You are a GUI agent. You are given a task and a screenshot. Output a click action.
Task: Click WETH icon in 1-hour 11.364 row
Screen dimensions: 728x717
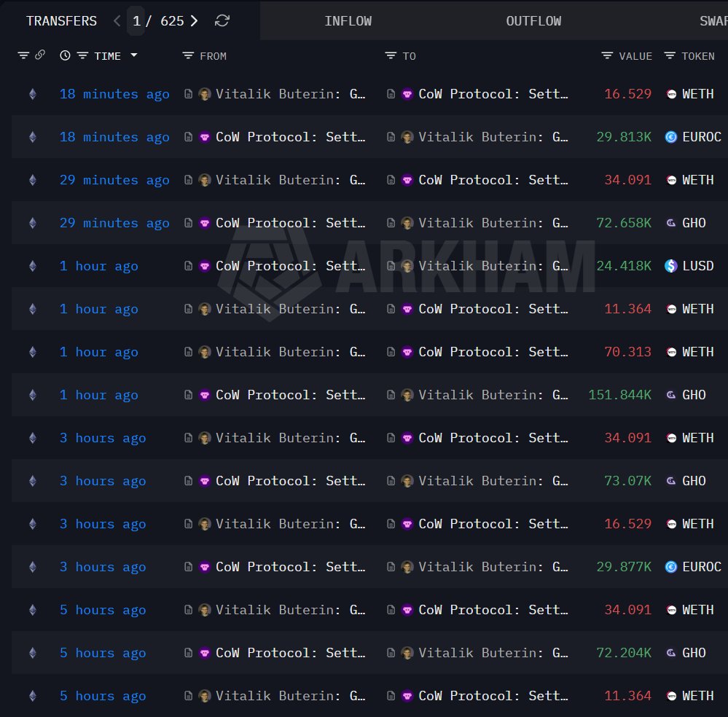coord(671,309)
